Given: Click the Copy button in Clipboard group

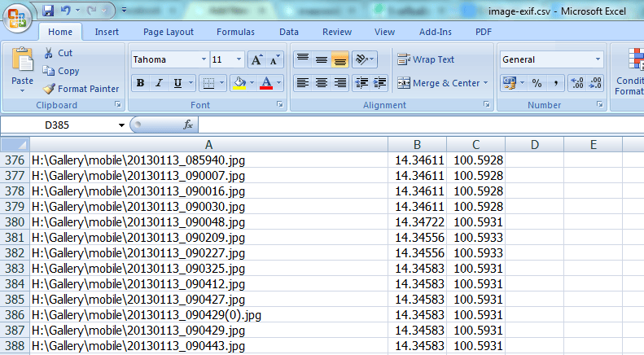Looking at the screenshot, I should click(61, 71).
